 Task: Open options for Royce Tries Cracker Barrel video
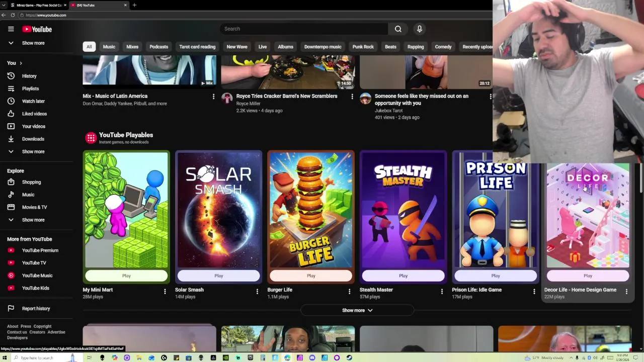tap(352, 97)
